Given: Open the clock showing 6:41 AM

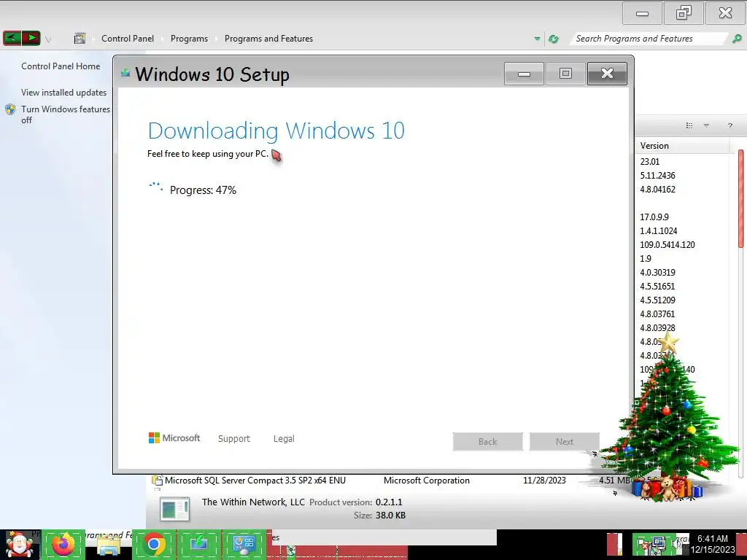Looking at the screenshot, I should tap(713, 544).
